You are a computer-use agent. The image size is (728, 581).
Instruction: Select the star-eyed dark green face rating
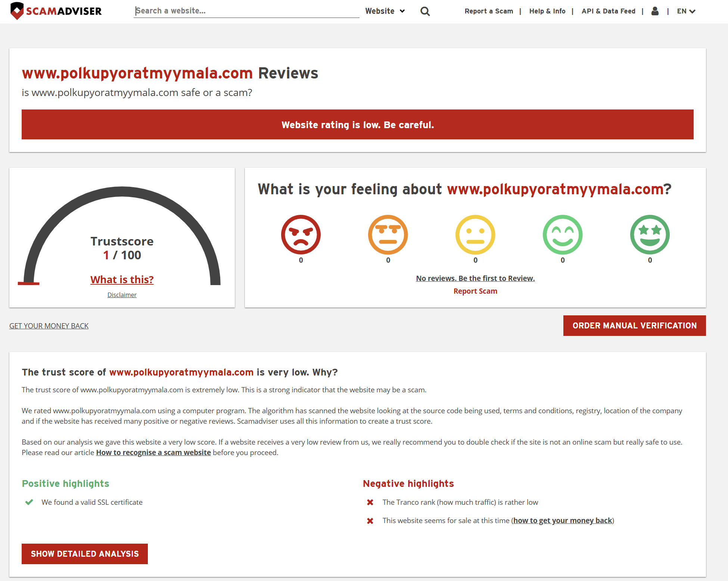click(x=650, y=235)
